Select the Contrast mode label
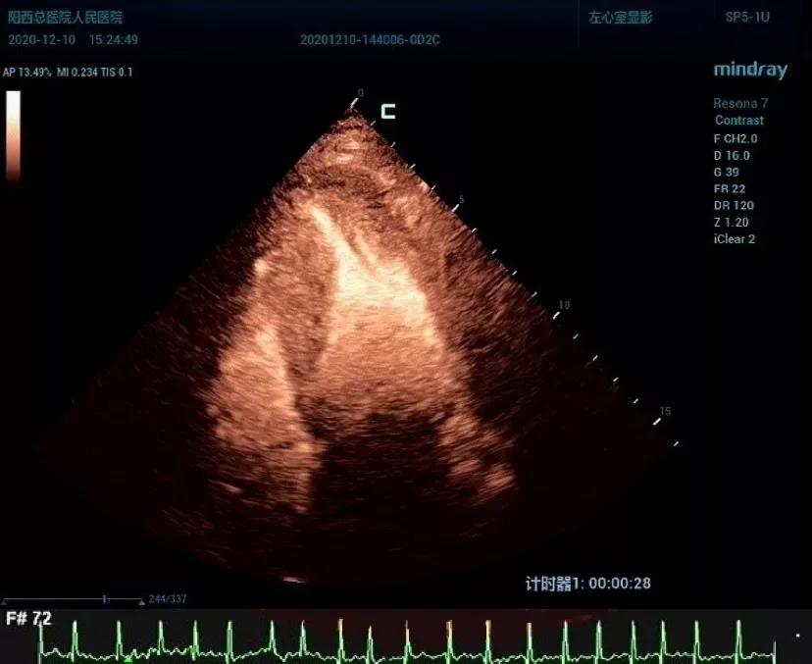The height and width of the screenshot is (664, 812). pos(738,121)
